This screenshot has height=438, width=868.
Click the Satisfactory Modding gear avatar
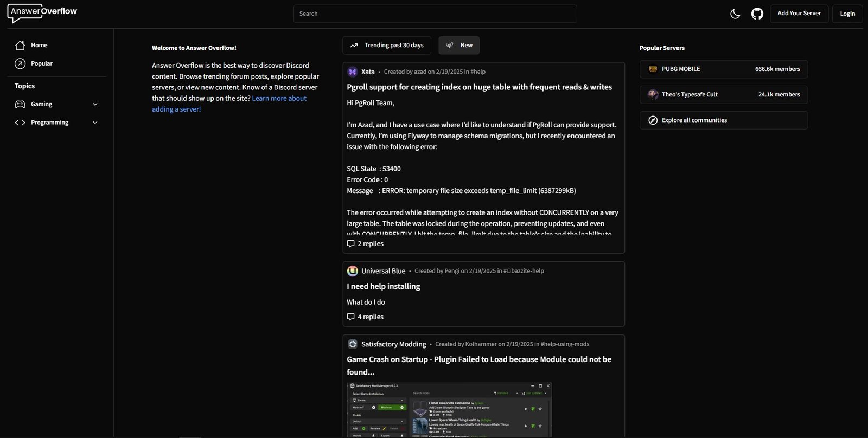click(x=353, y=344)
